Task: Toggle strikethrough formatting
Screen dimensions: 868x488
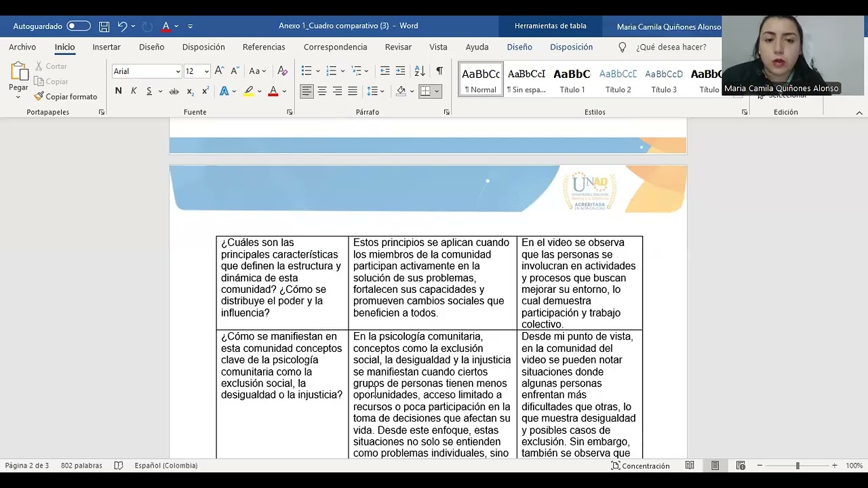Action: [174, 91]
